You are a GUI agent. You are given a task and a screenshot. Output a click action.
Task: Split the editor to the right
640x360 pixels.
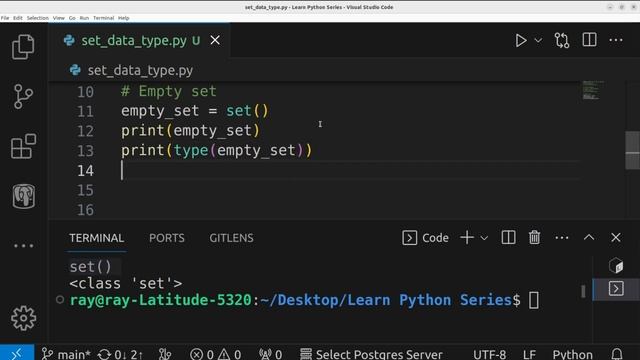589,40
